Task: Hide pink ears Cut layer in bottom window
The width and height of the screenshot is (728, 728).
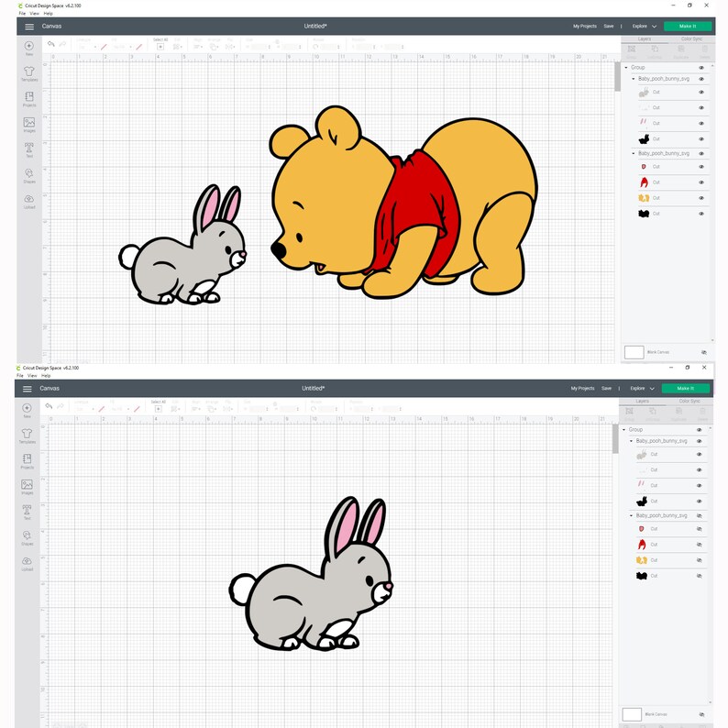Action: pyautogui.click(x=700, y=486)
